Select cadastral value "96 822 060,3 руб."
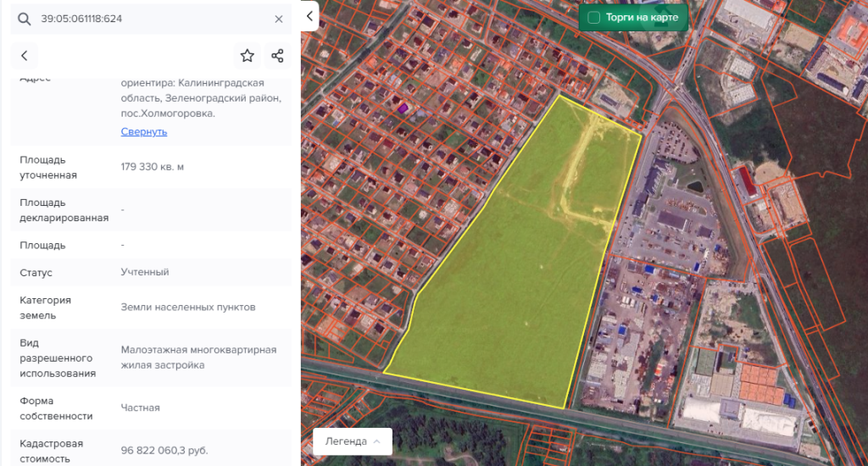This screenshot has height=466, width=868. pos(164,450)
